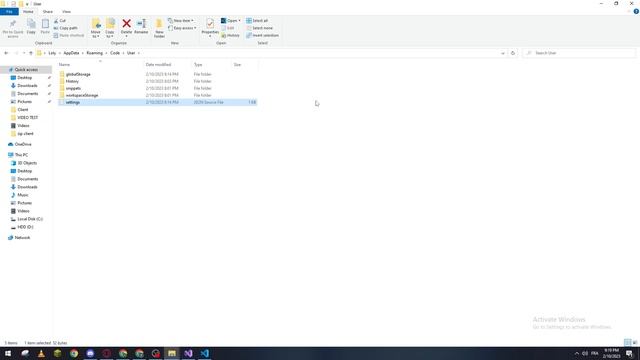Go back with the Back arrow
Viewport: 640px width, 360px height.
pyautogui.click(x=6, y=53)
